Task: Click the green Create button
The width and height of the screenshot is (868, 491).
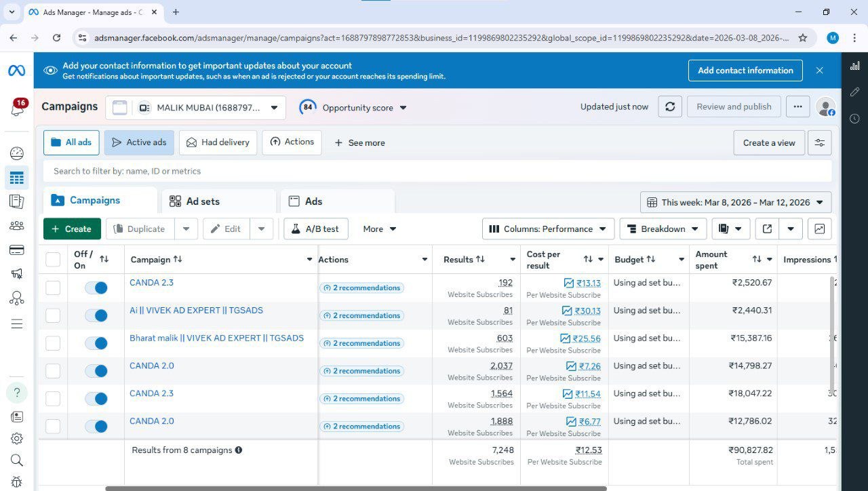Action: click(x=72, y=229)
